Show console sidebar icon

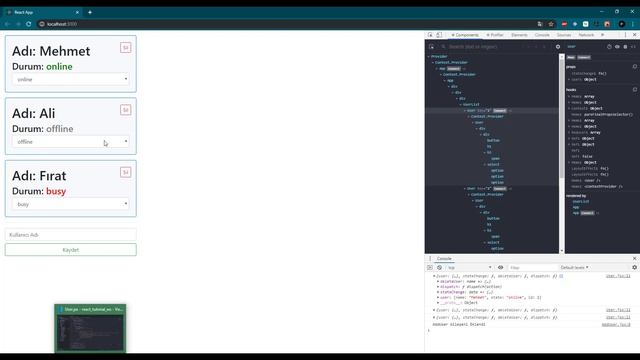[430, 267]
